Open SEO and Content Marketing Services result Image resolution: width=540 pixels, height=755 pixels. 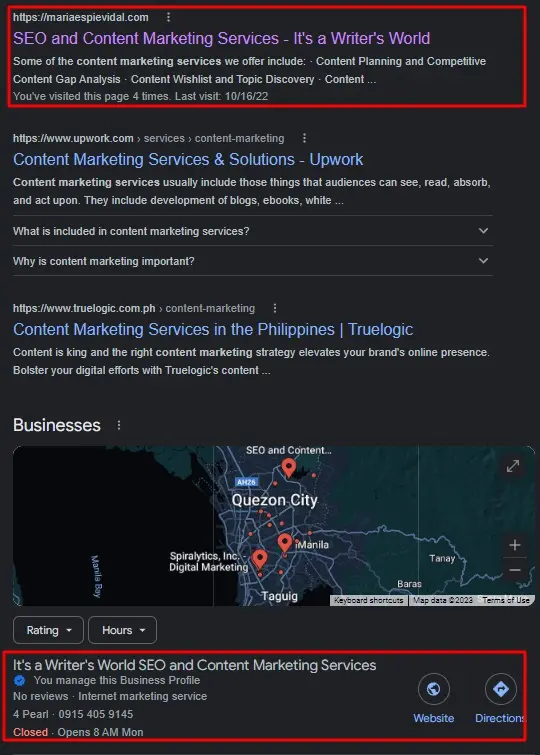pyautogui.click(x=222, y=39)
